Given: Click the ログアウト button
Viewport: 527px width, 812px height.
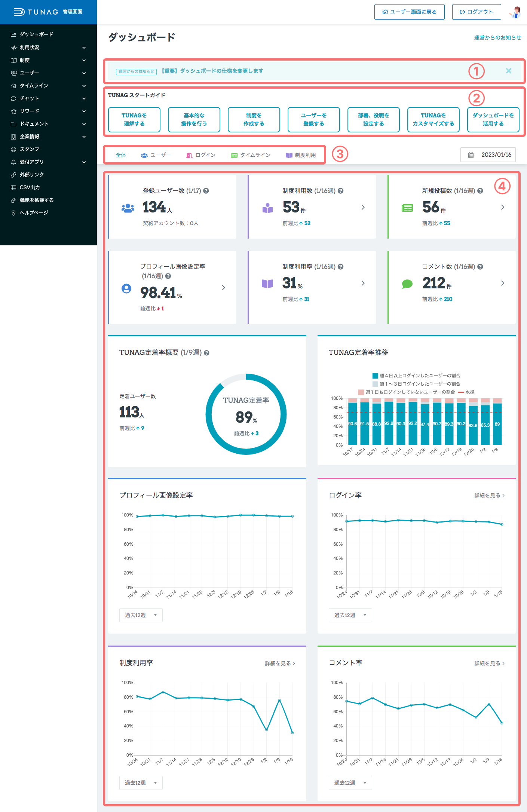Looking at the screenshot, I should [x=476, y=12].
